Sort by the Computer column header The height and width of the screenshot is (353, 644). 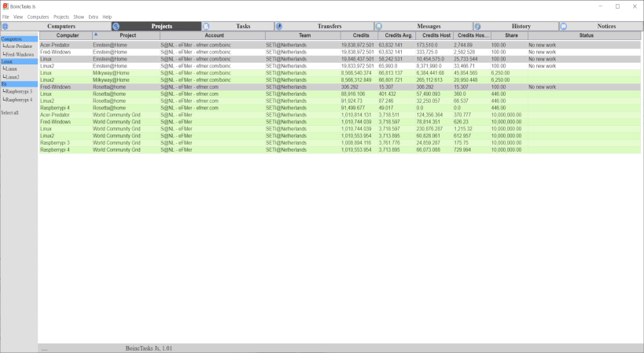(x=66, y=35)
